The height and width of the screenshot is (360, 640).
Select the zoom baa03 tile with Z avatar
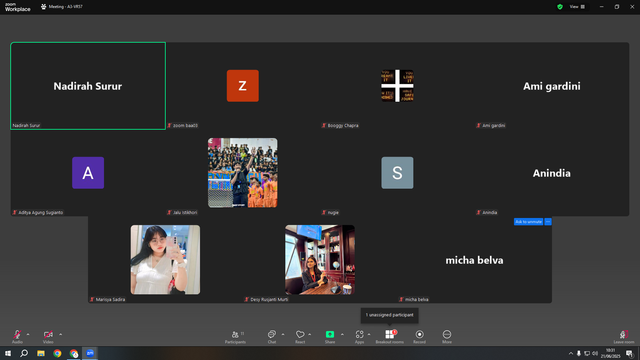[242, 86]
